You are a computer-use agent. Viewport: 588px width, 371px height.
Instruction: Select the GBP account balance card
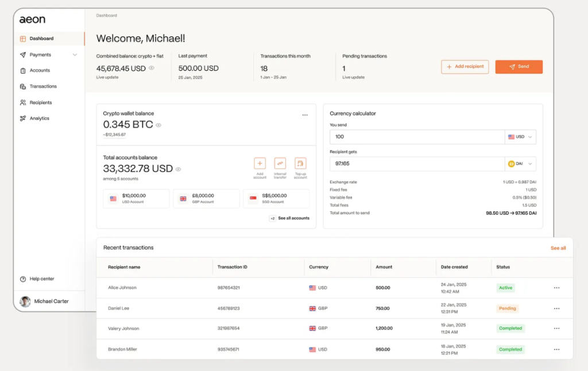206,198
